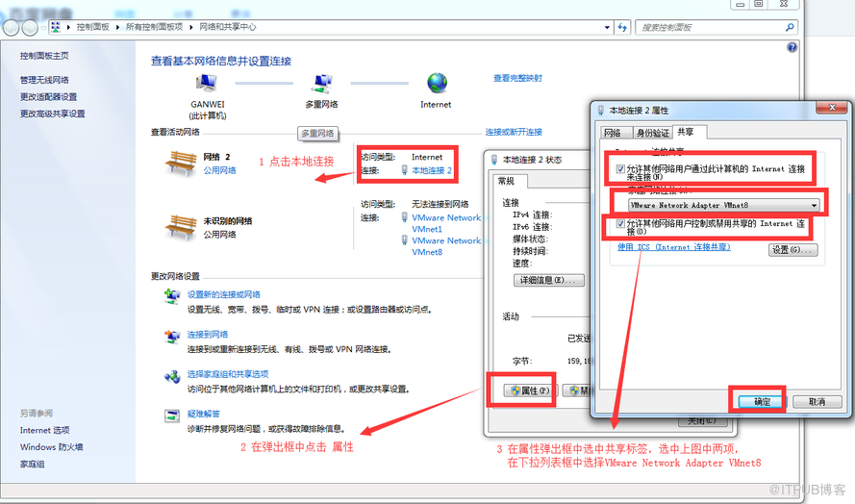Click the forward navigation arrow

pos(30,27)
